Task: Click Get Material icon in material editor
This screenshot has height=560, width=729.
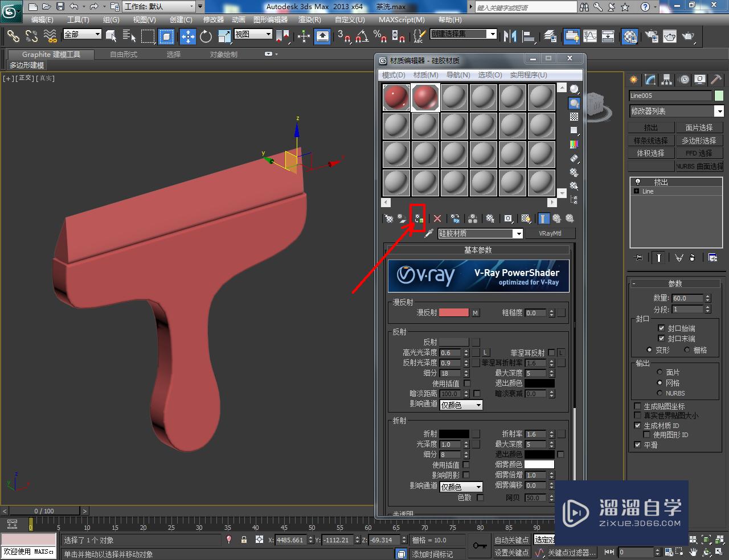Action: click(x=388, y=219)
